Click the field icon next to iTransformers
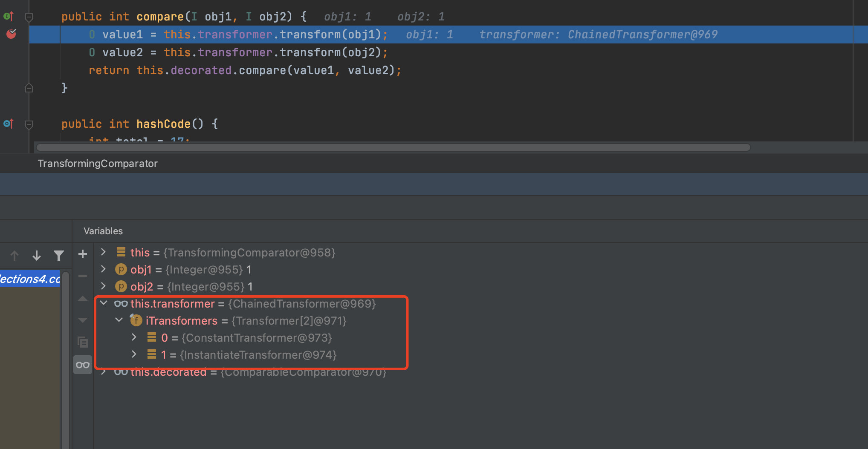Screen dimensions: 868x449 [x=136, y=320]
